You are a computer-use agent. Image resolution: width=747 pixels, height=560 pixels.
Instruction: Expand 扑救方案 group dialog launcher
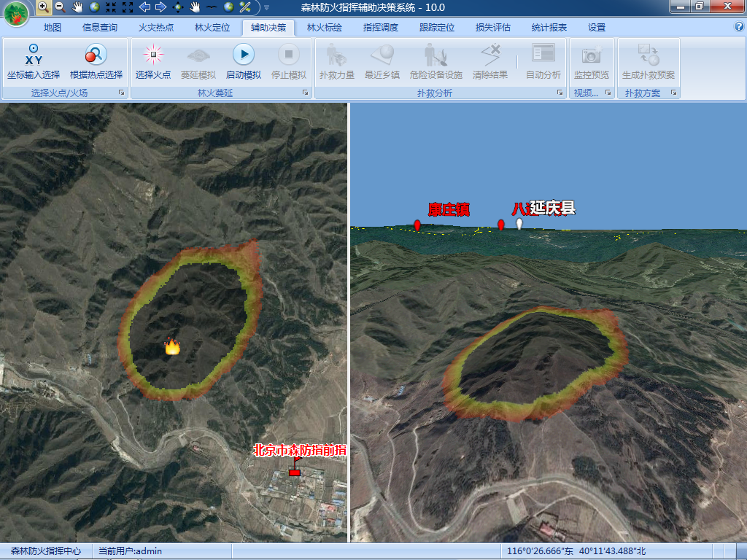[x=673, y=93]
